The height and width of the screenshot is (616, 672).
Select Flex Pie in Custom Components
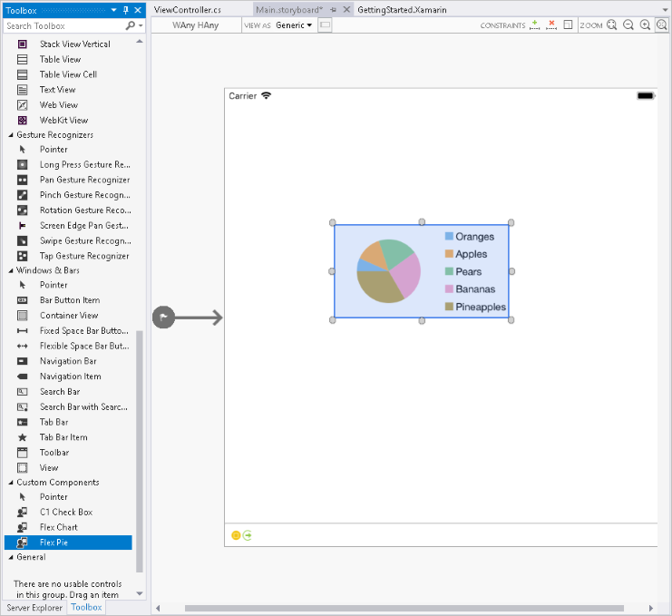point(54,543)
